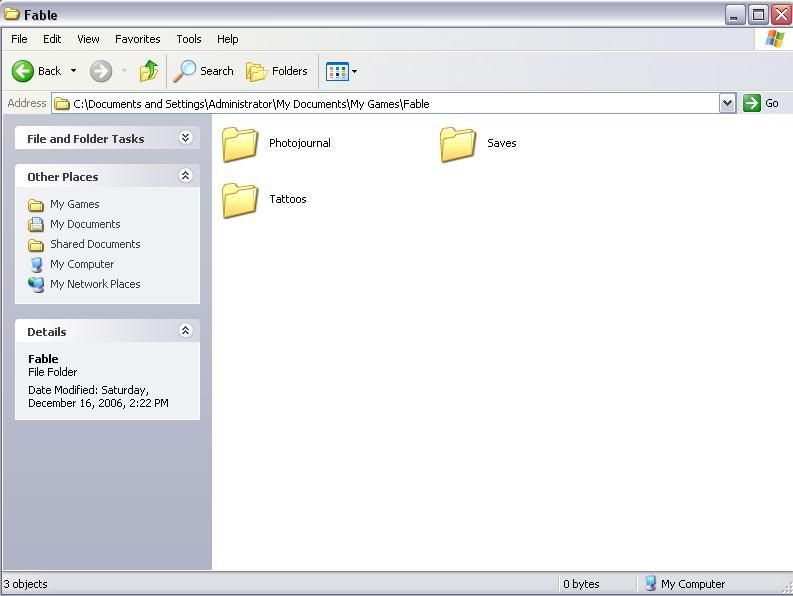Open the Forward history dropdown arrow
The height and width of the screenshot is (596, 793).
coord(124,71)
